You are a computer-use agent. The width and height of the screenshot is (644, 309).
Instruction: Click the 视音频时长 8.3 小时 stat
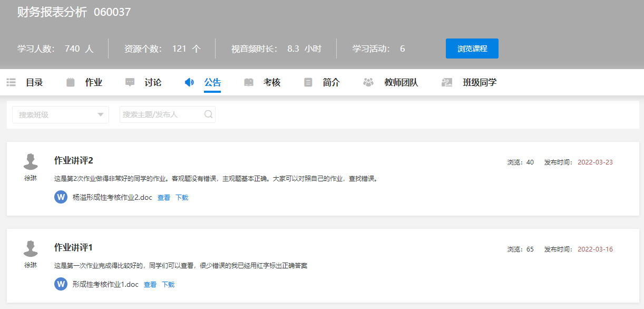click(x=276, y=49)
